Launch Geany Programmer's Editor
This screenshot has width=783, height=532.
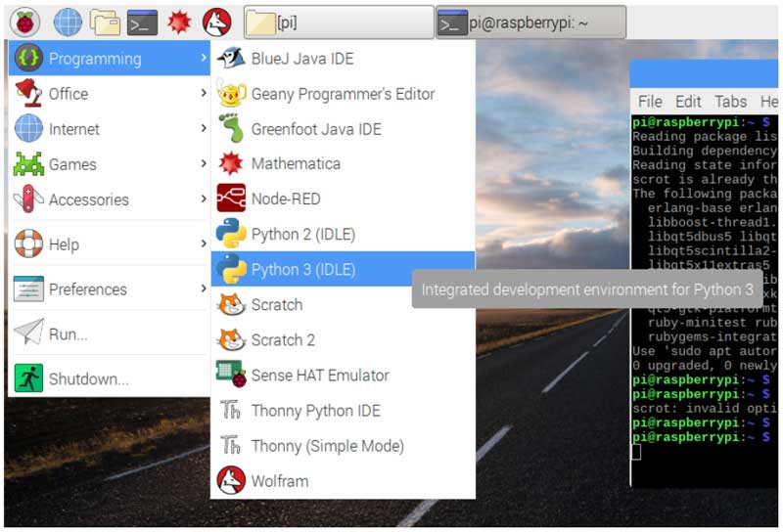[x=343, y=94]
